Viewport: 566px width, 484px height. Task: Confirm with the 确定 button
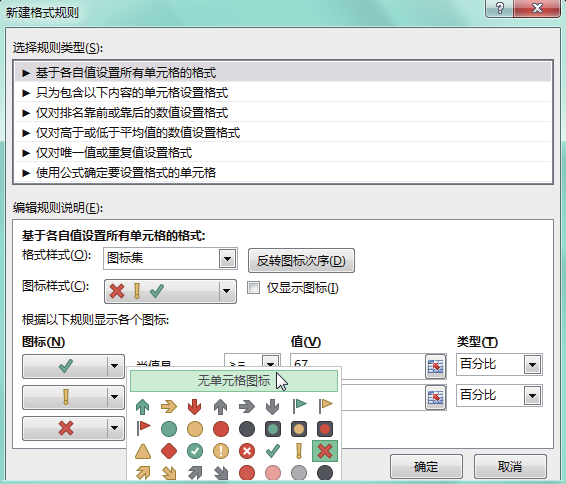pyautogui.click(x=426, y=466)
